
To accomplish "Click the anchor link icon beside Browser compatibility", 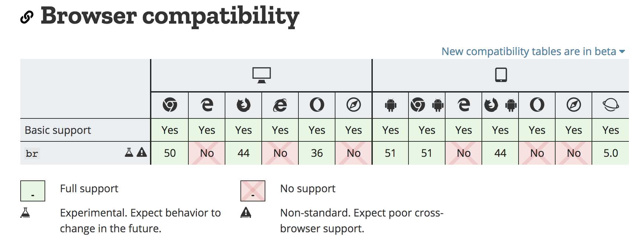I will tap(27, 17).
